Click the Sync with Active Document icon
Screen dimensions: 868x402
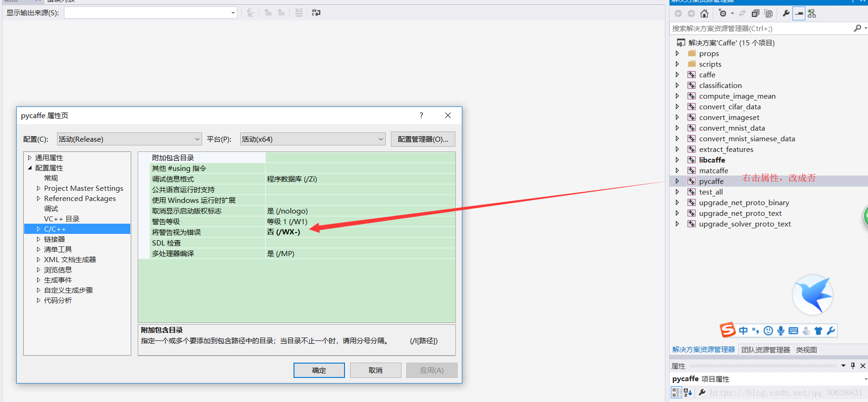[x=742, y=13]
